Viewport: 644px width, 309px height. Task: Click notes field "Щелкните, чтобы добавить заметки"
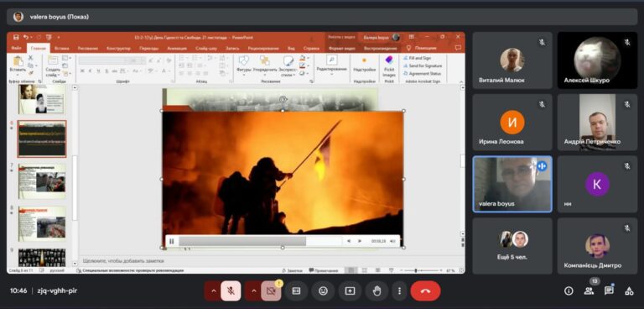123,261
